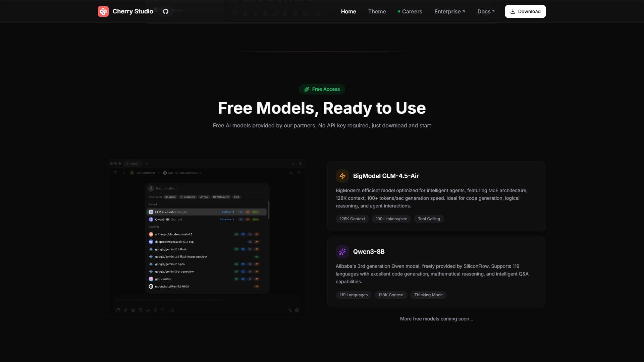Click the Home tab in app preview
The width and height of the screenshot is (644, 362).
pos(132,164)
